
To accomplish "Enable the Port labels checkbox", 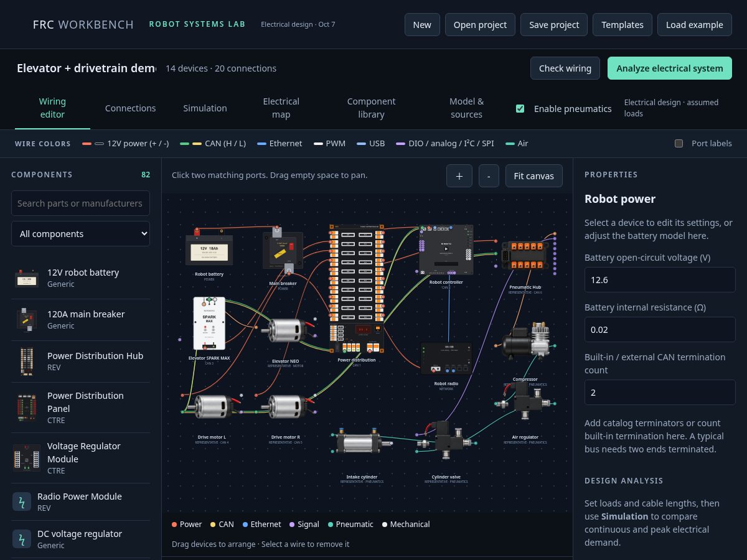I will pos(679,144).
